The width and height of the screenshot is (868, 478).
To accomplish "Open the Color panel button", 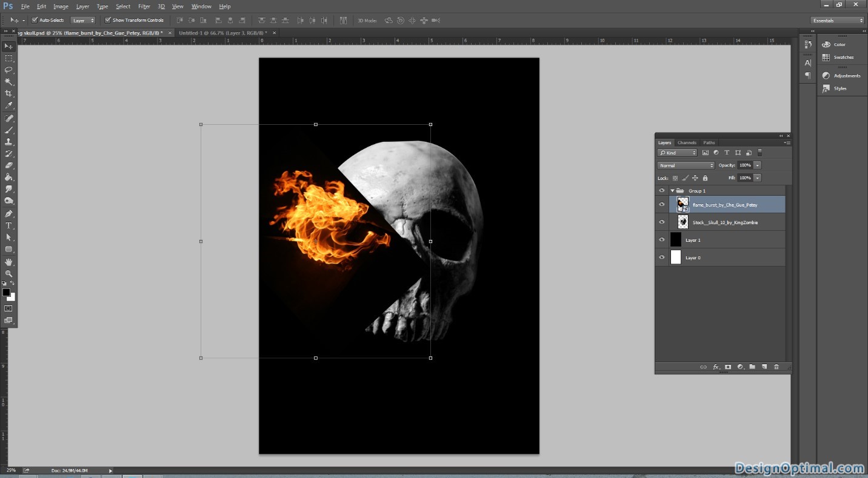I will coord(834,44).
